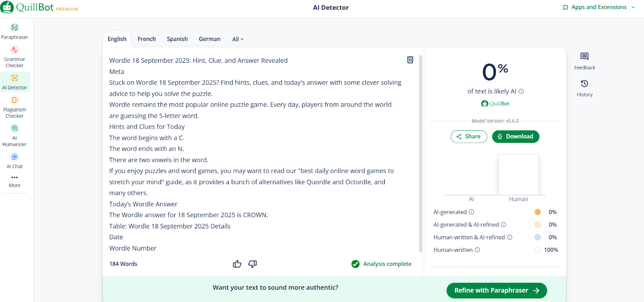Click the AI-generated orange color dot

click(538, 212)
